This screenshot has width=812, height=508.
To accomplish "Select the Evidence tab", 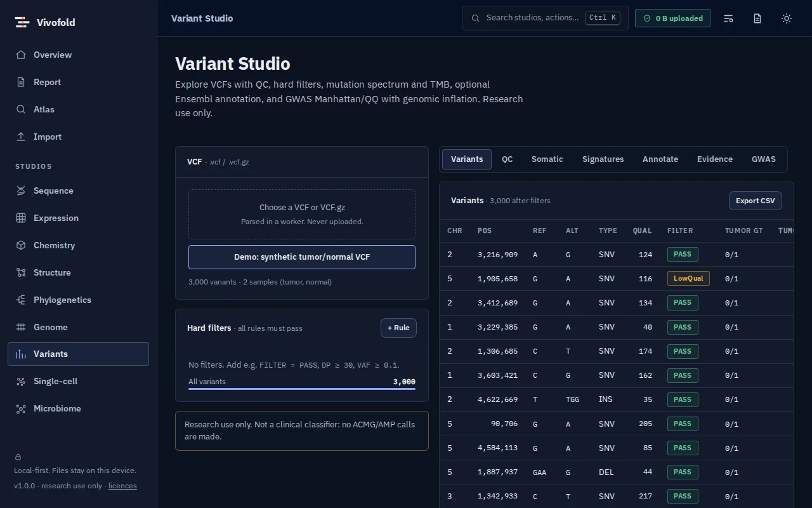I will [715, 159].
